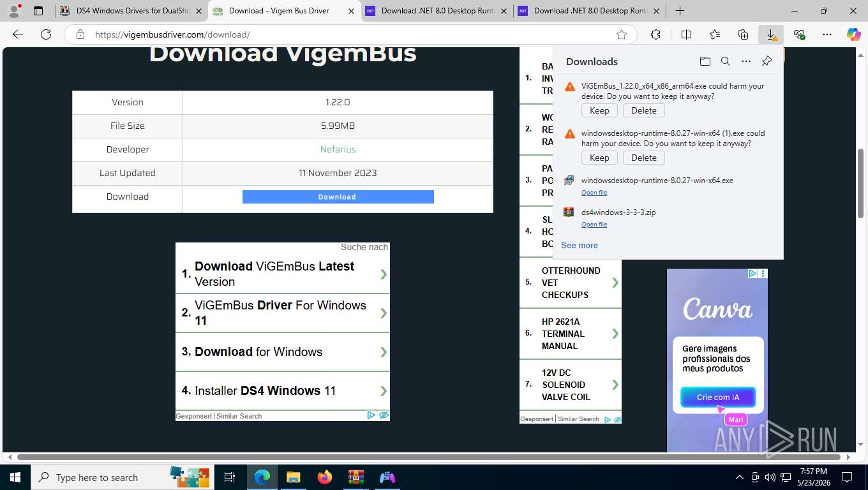Click the 1.22.0 version cell
This screenshot has width=868, height=490.
[x=338, y=102]
